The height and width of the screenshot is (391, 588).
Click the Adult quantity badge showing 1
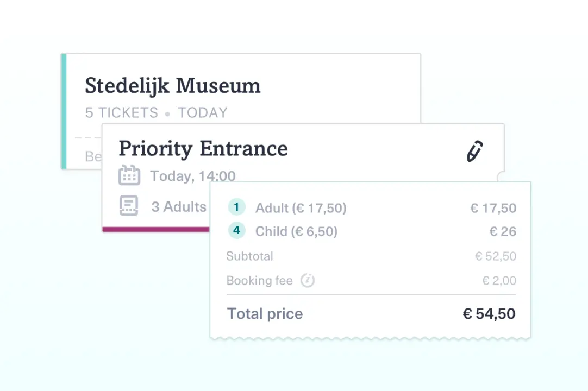tap(236, 207)
